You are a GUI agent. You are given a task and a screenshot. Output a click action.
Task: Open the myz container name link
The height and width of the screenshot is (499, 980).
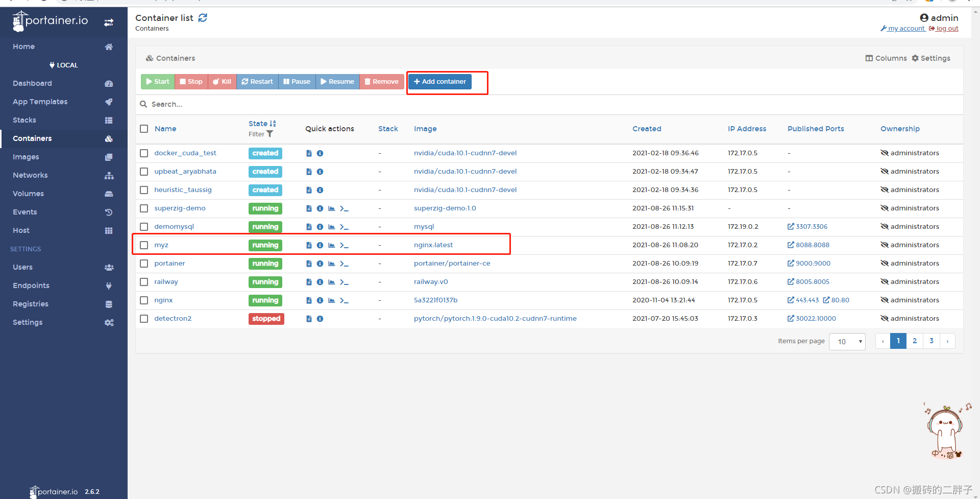tap(161, 245)
